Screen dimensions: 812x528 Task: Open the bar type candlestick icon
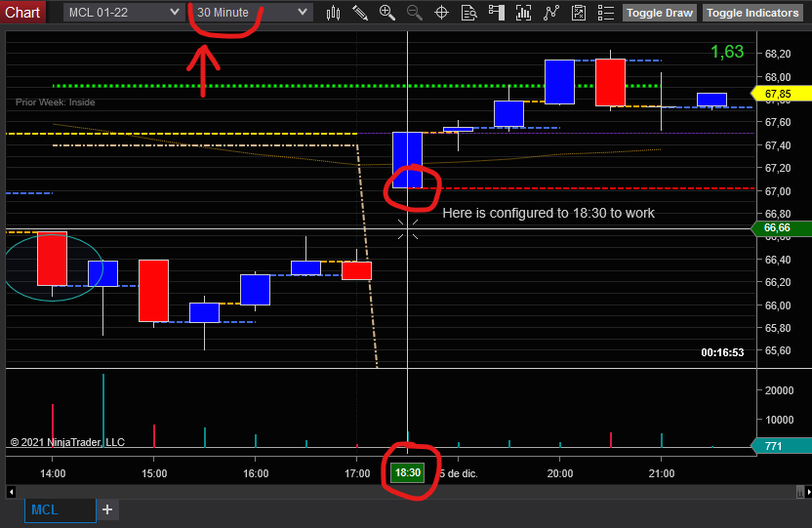coord(333,13)
